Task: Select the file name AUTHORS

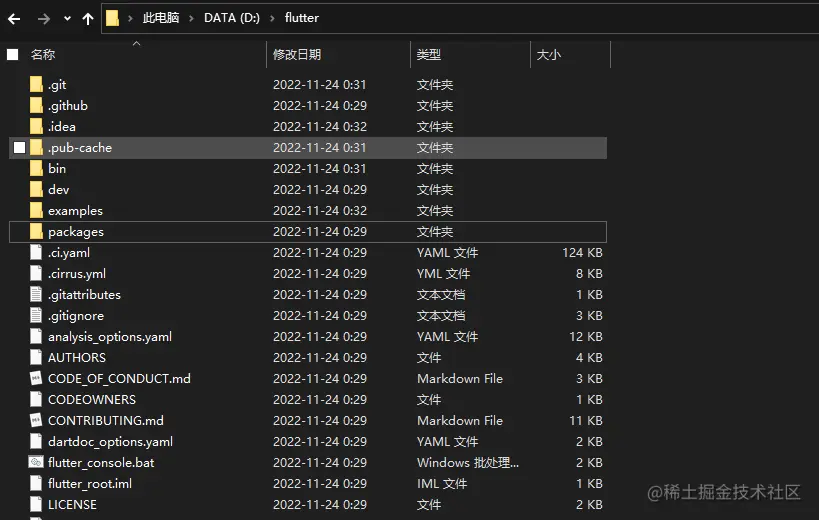Action: point(77,358)
